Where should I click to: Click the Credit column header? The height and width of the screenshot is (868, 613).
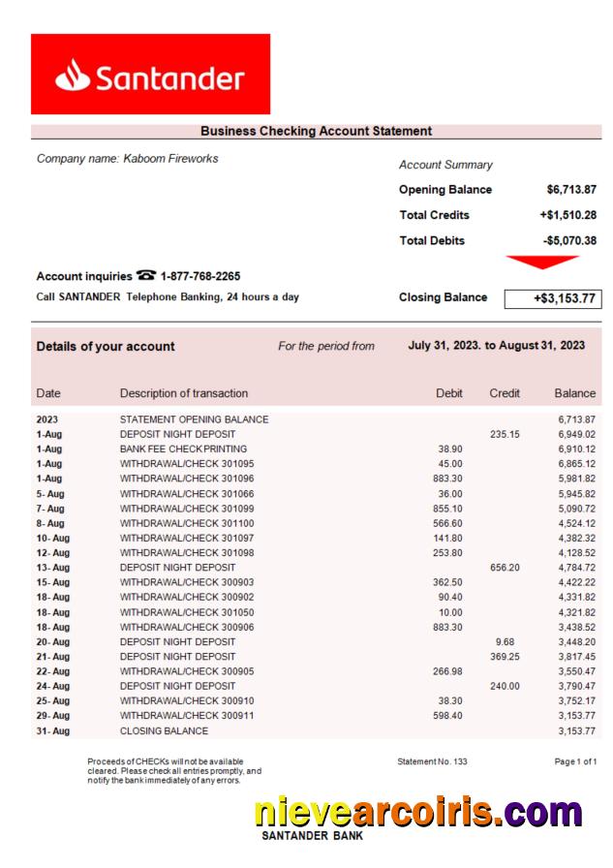pos(505,393)
